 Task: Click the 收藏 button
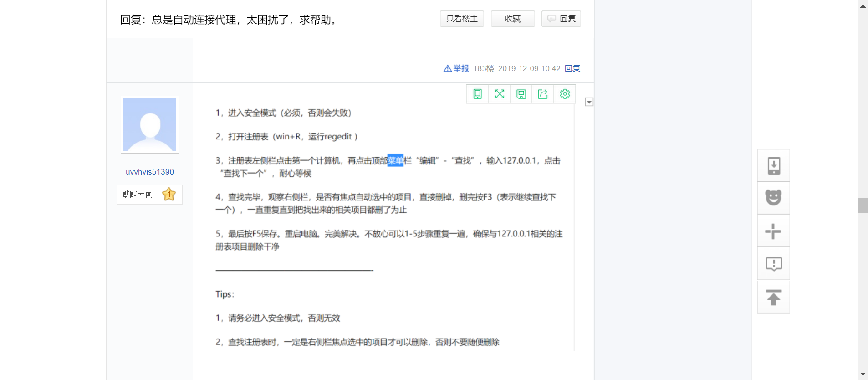coord(513,19)
